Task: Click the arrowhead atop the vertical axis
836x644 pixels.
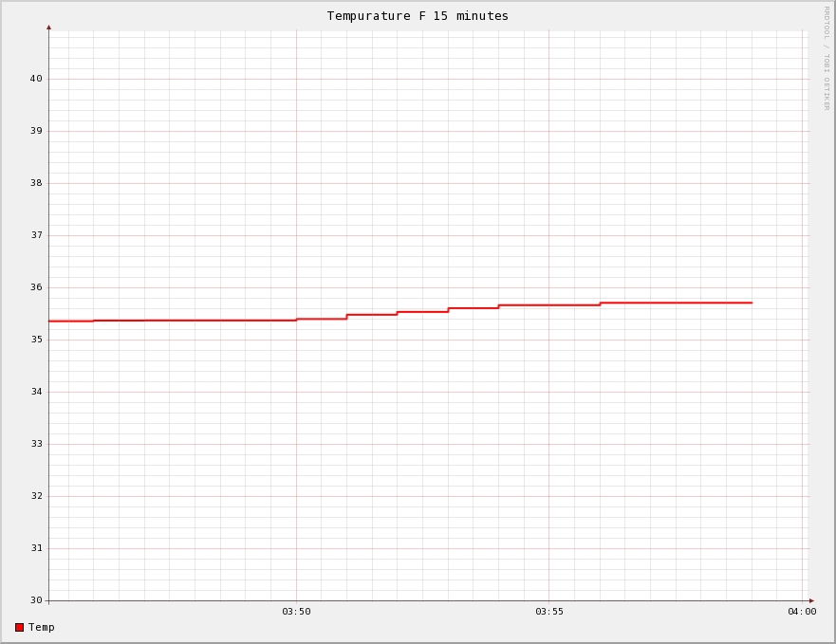Action: point(49,27)
